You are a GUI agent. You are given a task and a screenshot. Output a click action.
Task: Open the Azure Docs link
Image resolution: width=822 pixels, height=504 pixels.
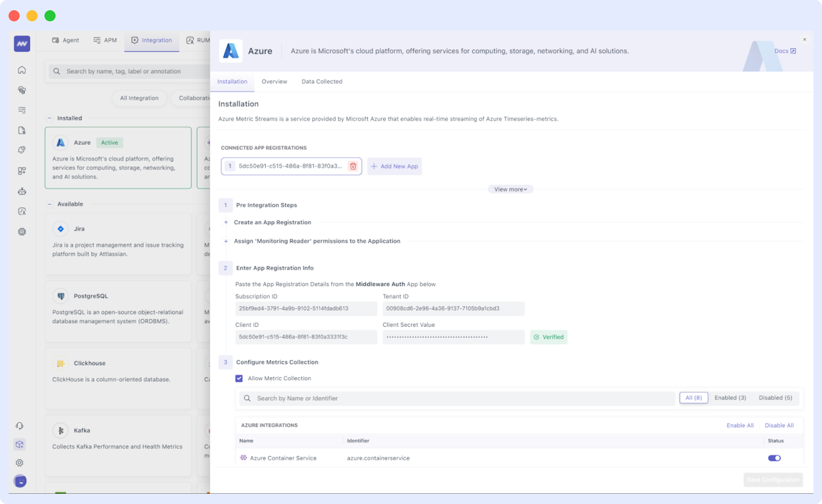[x=784, y=51]
